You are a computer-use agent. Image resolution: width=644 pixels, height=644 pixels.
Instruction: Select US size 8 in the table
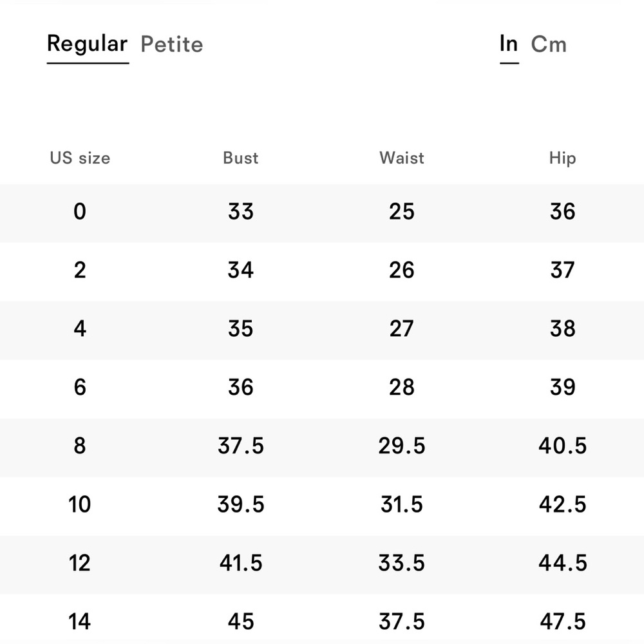click(x=80, y=446)
